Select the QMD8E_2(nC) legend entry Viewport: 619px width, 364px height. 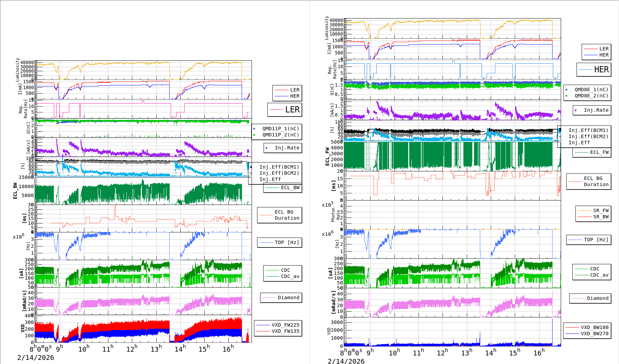(x=591, y=96)
